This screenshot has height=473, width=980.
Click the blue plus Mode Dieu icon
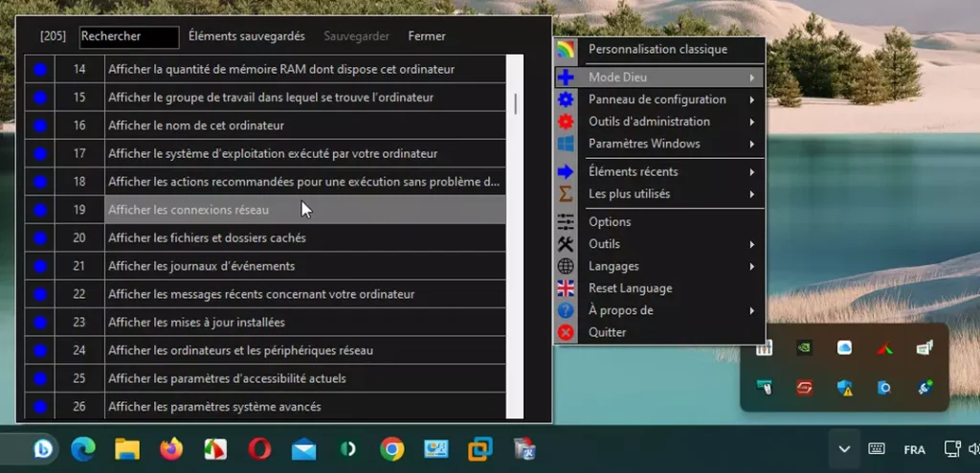point(566,78)
